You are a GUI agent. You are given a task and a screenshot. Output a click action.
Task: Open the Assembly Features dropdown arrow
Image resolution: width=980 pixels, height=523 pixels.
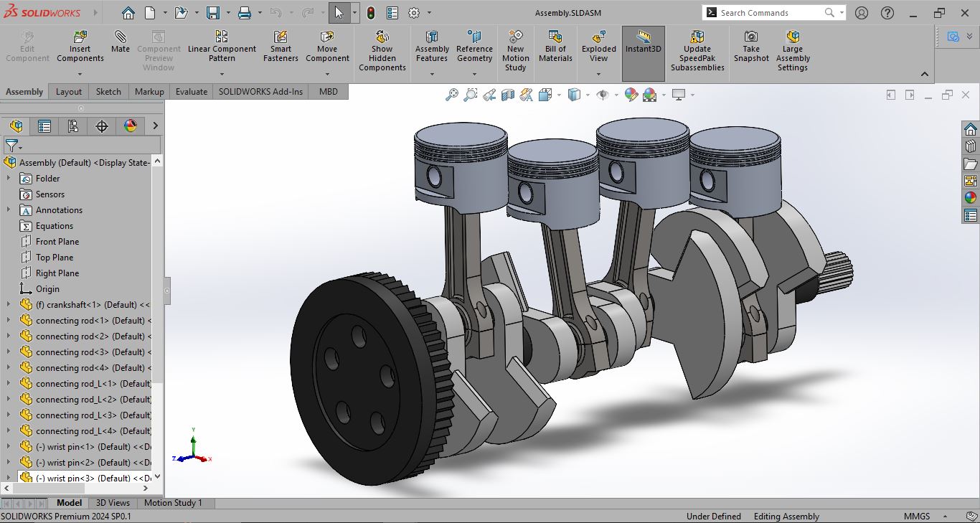(432, 72)
